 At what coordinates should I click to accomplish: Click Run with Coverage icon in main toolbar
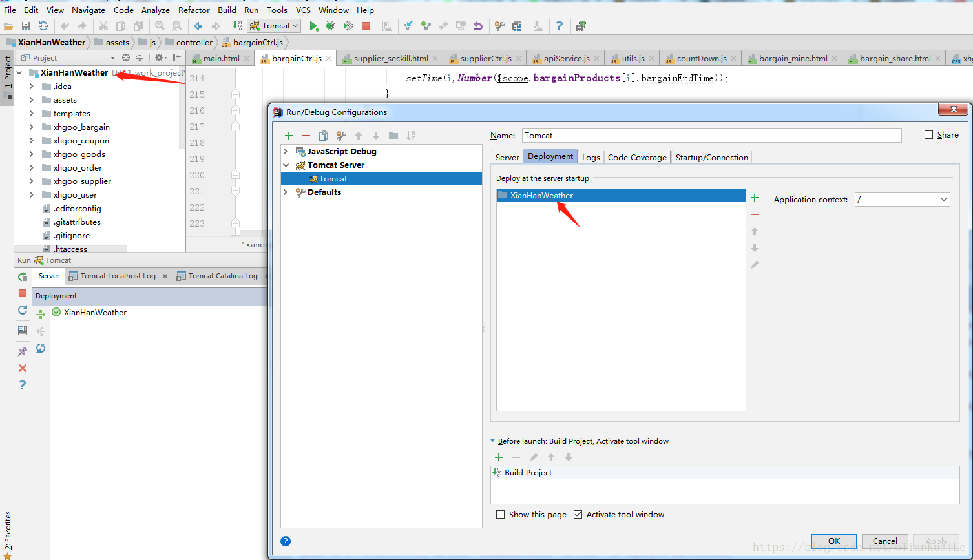pos(348,26)
